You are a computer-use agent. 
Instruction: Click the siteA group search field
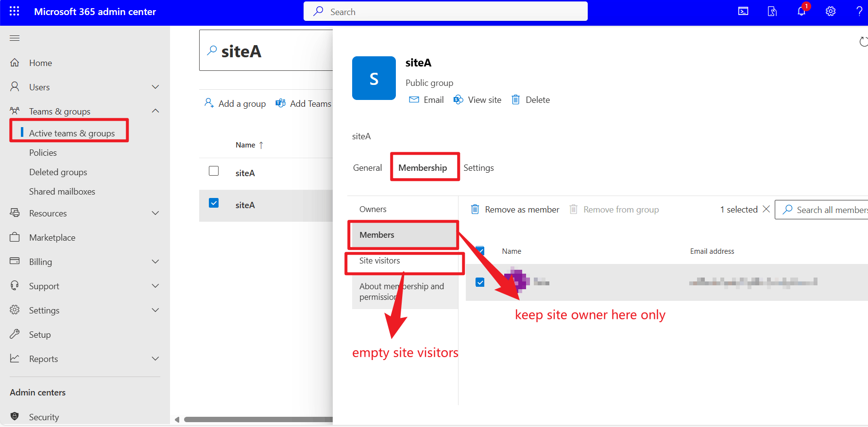[266, 50]
